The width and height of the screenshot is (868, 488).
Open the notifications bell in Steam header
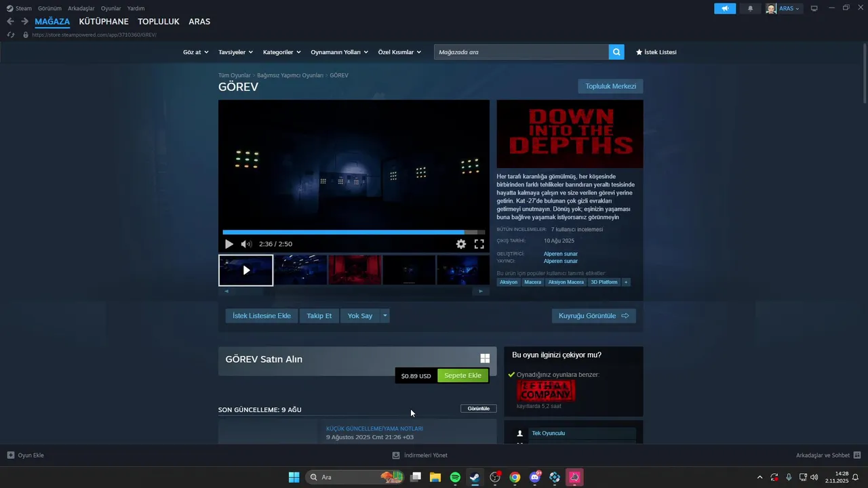coord(750,9)
